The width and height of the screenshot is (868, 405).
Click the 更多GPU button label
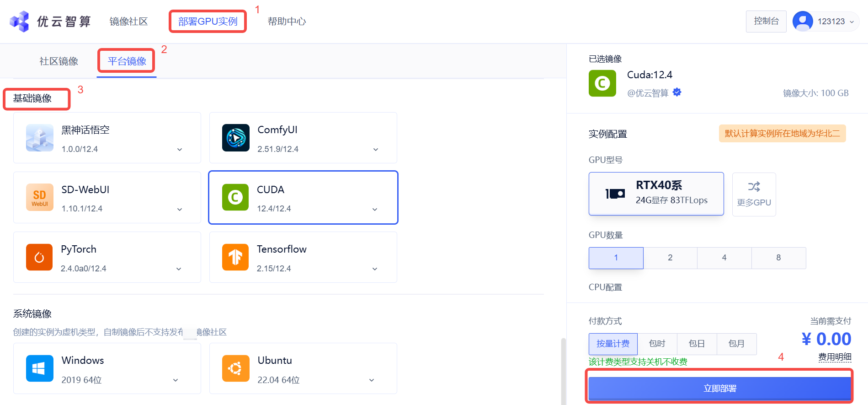pos(754,202)
